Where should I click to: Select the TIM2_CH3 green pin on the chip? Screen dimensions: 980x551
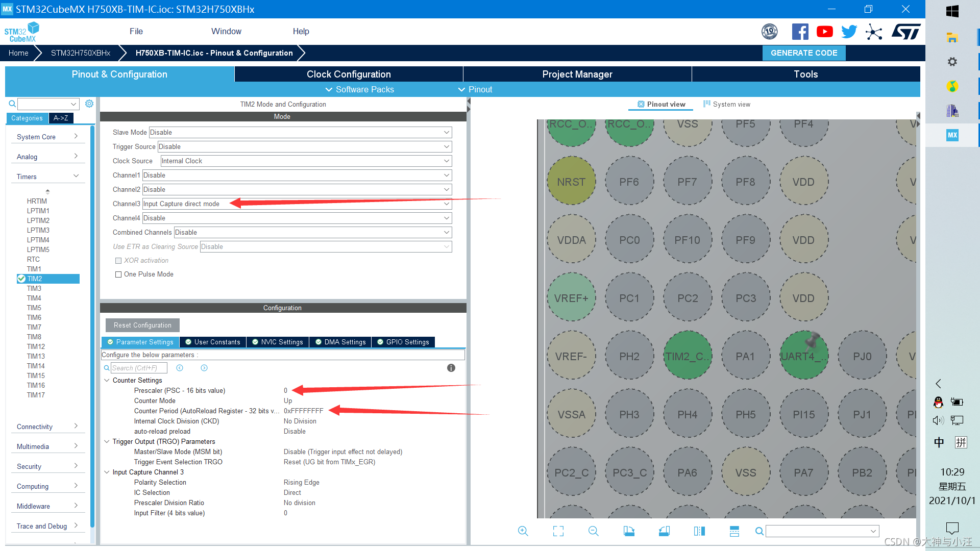[x=687, y=356]
